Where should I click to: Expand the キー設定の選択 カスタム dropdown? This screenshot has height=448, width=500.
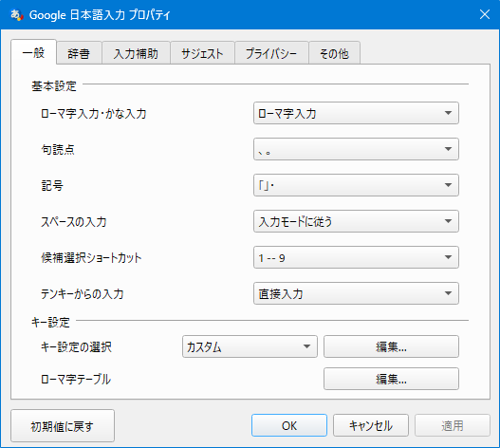(250, 346)
